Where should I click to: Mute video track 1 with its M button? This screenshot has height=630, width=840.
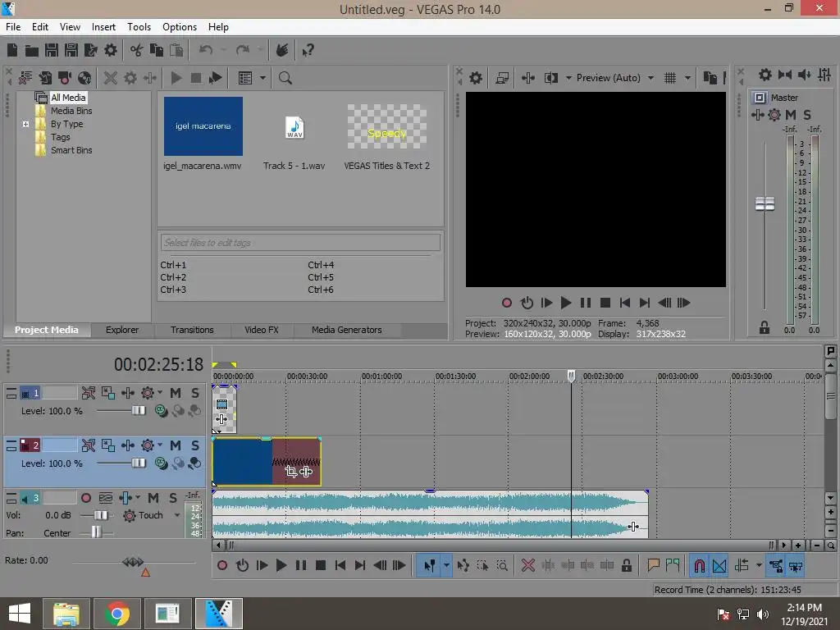(x=176, y=393)
